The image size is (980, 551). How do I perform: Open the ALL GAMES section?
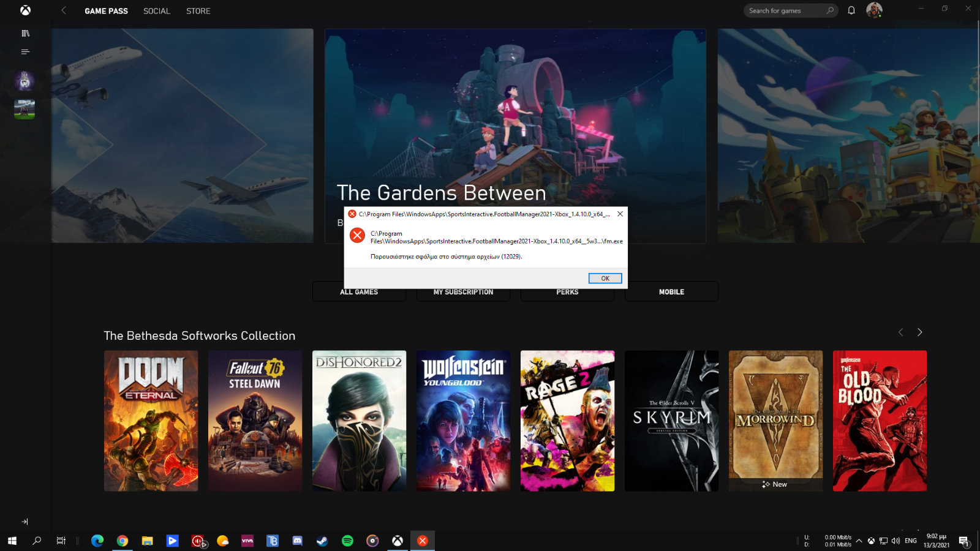(x=359, y=292)
